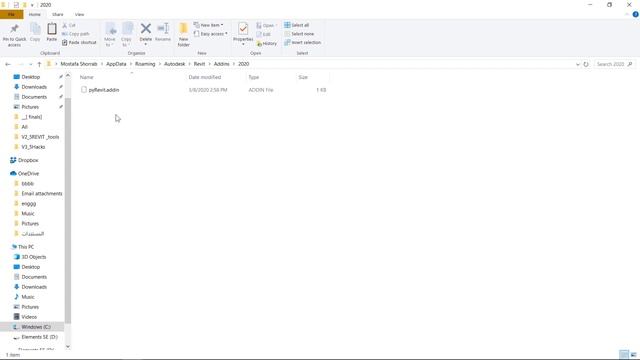The width and height of the screenshot is (640, 360).
Task: Open the Properties icon
Action: pyautogui.click(x=243, y=29)
